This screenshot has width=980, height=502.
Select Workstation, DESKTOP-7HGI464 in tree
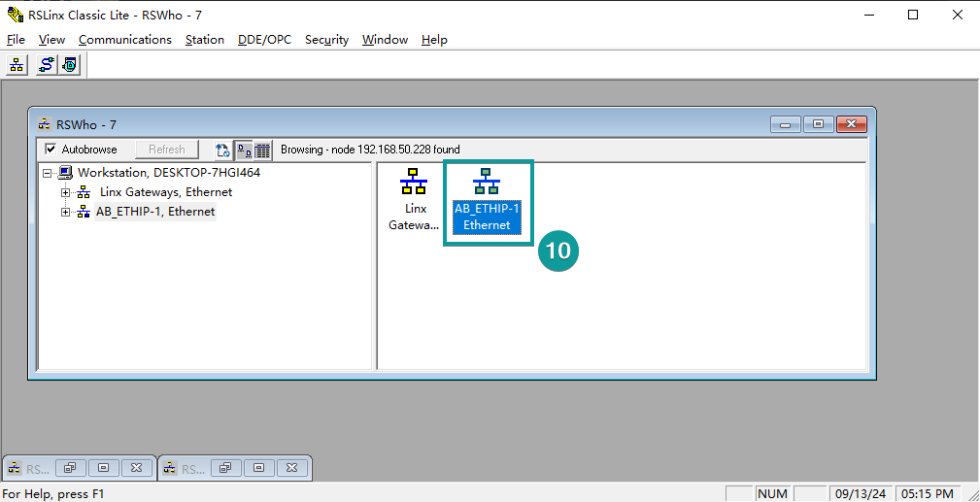click(x=168, y=173)
